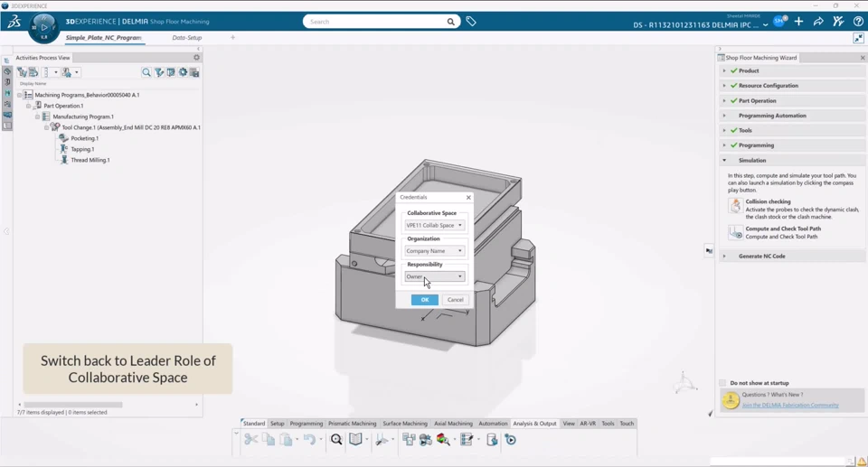Open Activities Process View settings gear
Viewport: 868px width, 467px height.
tap(196, 58)
